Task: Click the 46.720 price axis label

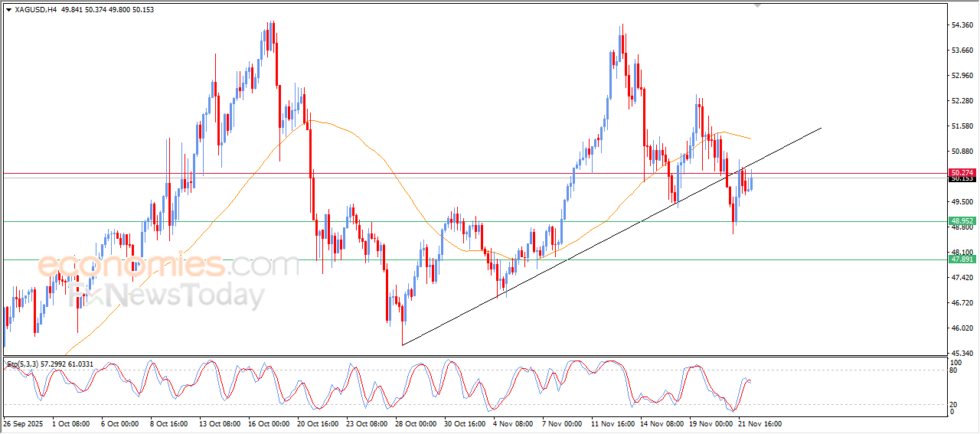Action: pos(964,303)
